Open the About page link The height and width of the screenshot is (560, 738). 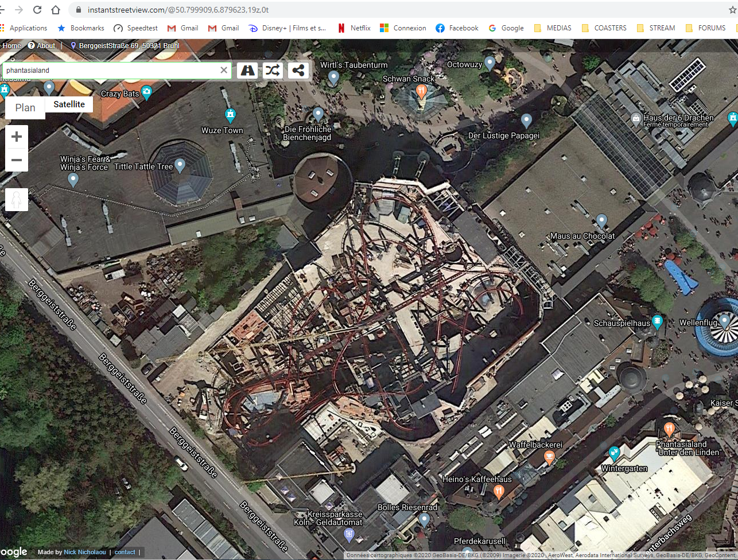(x=42, y=46)
